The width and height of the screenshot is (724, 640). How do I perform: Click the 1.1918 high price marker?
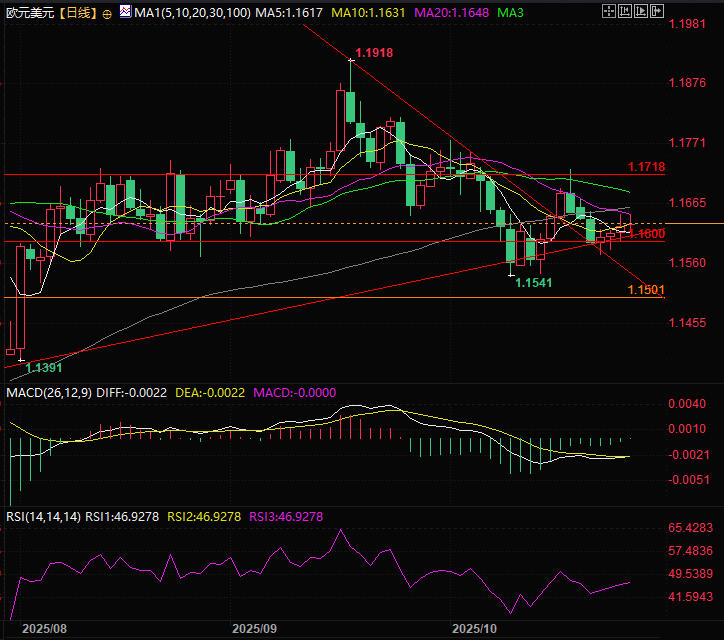tap(374, 51)
